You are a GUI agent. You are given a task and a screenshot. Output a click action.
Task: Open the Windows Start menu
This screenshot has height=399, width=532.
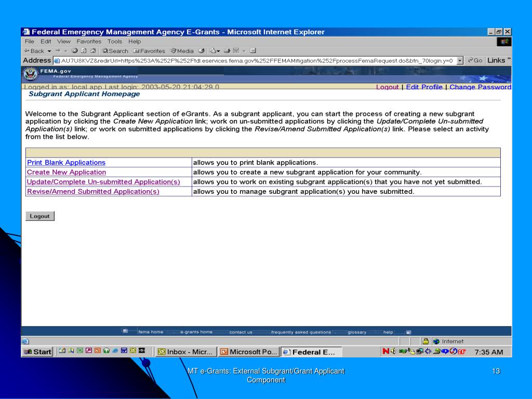click(x=37, y=352)
